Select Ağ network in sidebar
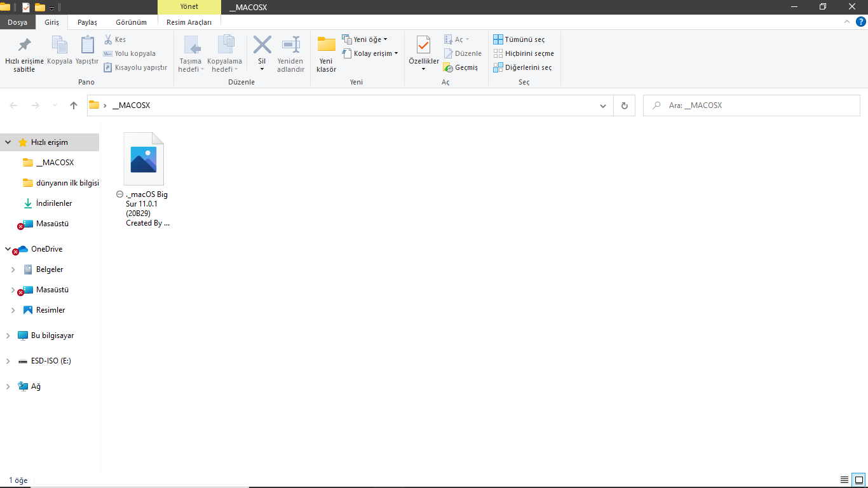 pyautogui.click(x=36, y=386)
